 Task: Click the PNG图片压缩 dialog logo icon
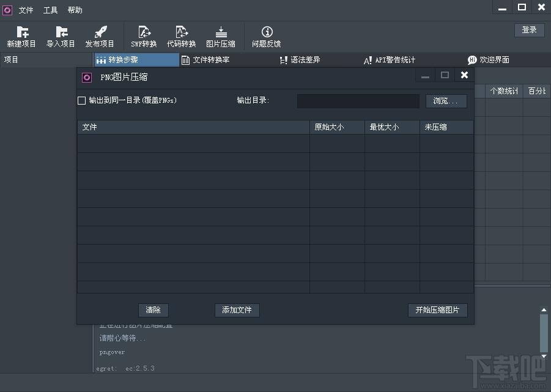point(87,77)
